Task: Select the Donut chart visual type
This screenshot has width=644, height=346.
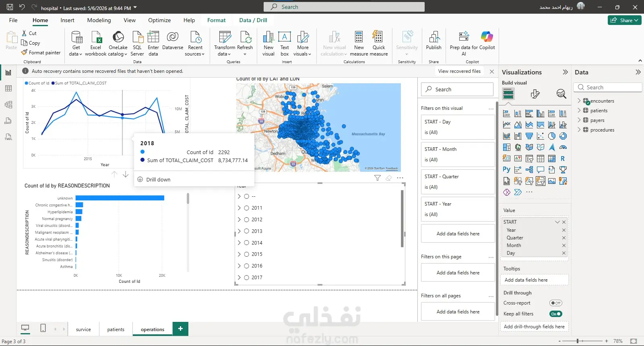Action: [x=563, y=136]
